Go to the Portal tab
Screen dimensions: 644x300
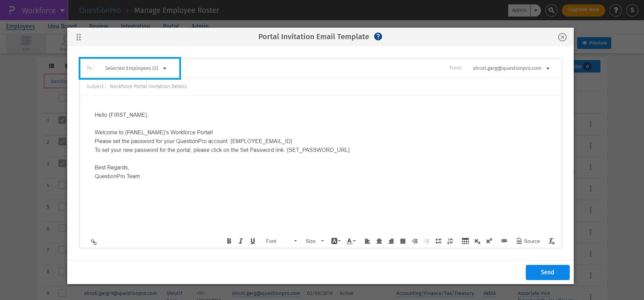coord(171,26)
